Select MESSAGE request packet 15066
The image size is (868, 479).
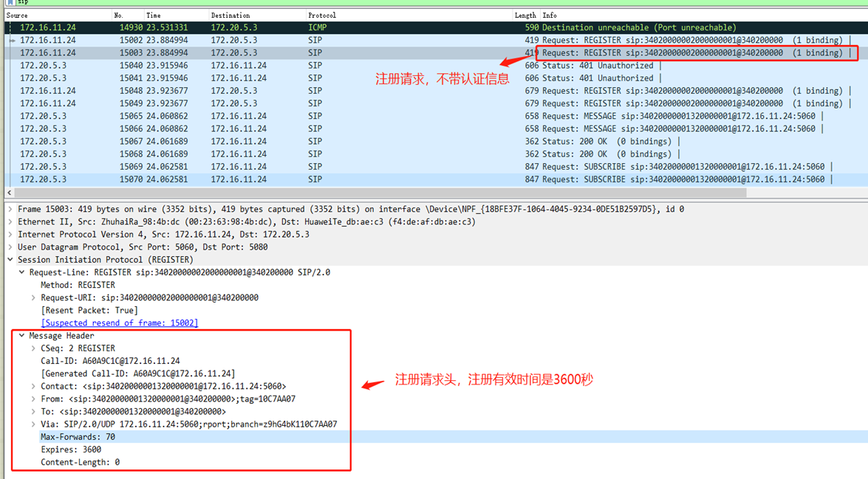tap(436, 129)
